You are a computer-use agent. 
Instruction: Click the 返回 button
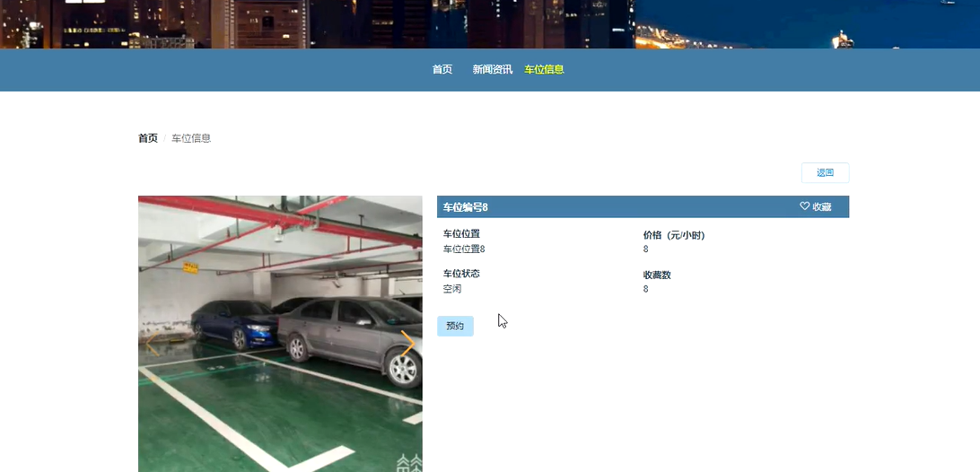click(x=825, y=172)
